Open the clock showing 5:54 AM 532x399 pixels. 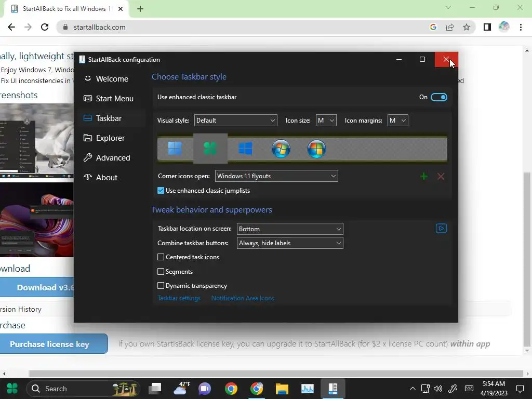click(x=494, y=389)
